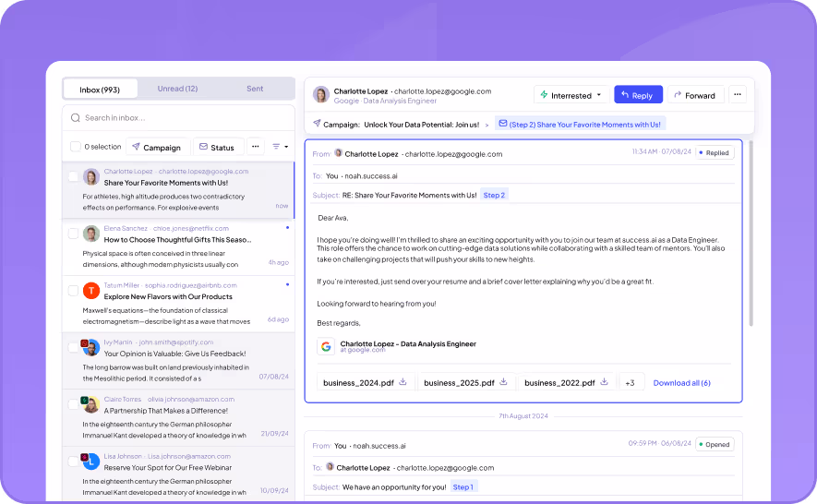817x504 pixels.
Task: Click the email thread vertical scrollbar
Action: pos(751,234)
